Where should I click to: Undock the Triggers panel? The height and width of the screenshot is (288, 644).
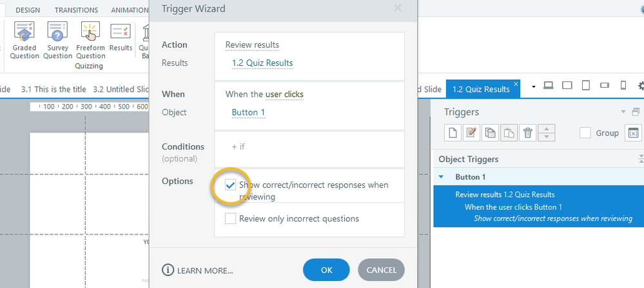coord(636,112)
